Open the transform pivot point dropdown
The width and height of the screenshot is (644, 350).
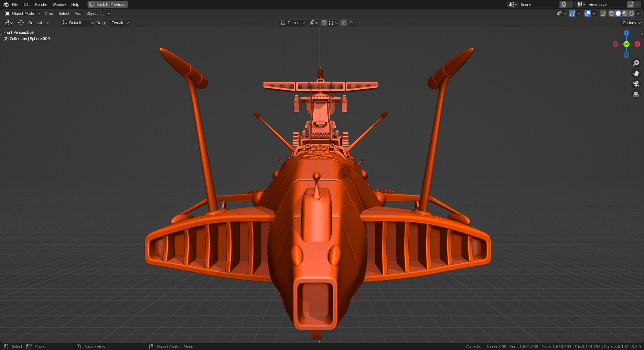click(x=313, y=23)
